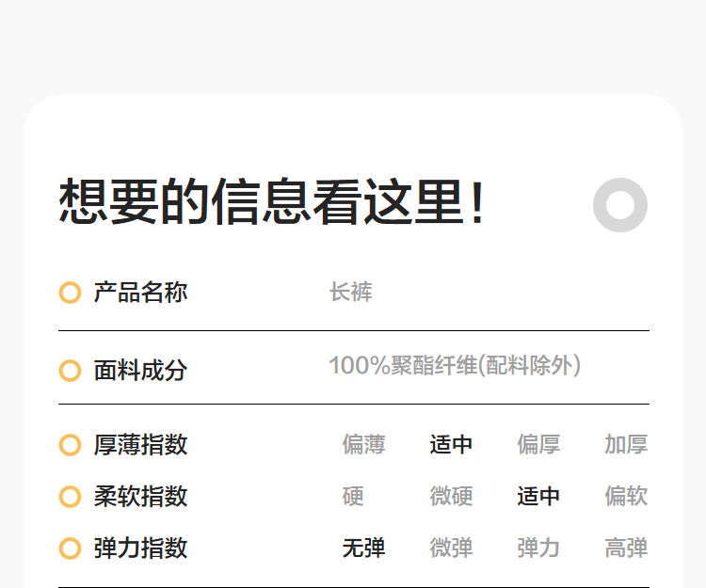Choose 加厚 thickness option
The image size is (706, 588).
click(626, 445)
